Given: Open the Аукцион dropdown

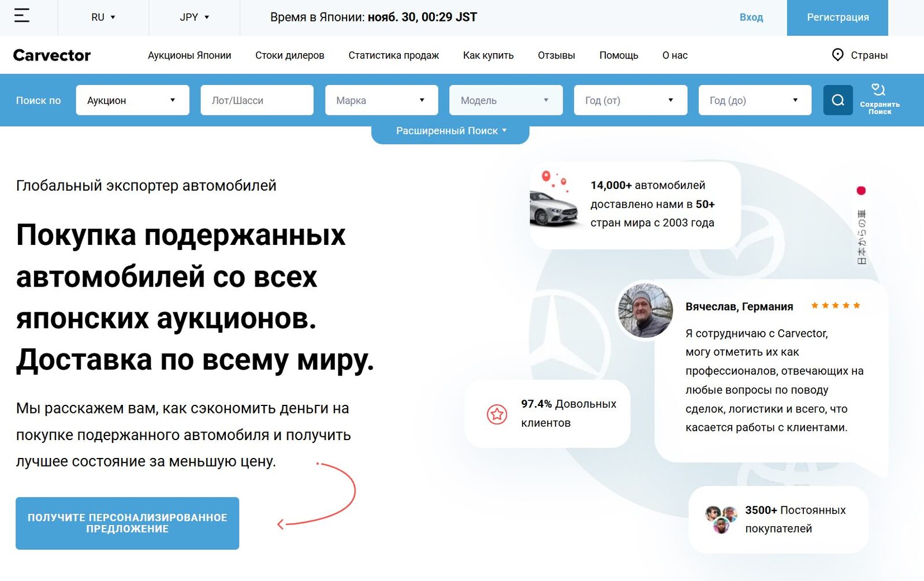Looking at the screenshot, I should 132,99.
